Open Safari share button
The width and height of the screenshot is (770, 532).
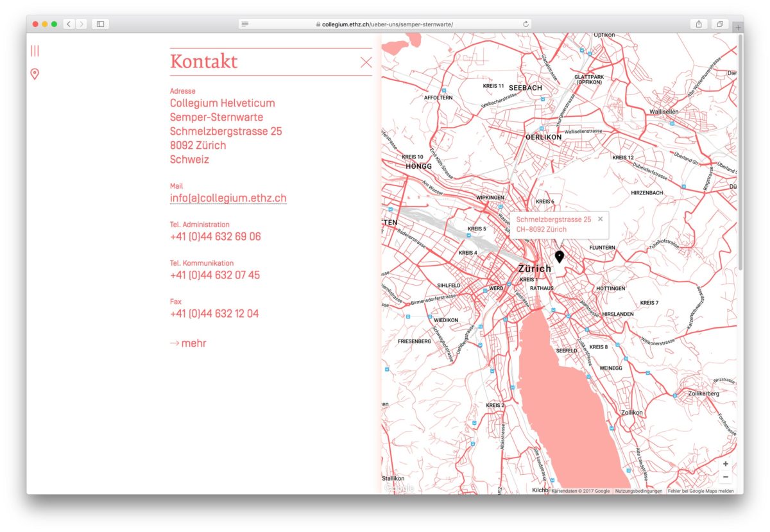(699, 24)
